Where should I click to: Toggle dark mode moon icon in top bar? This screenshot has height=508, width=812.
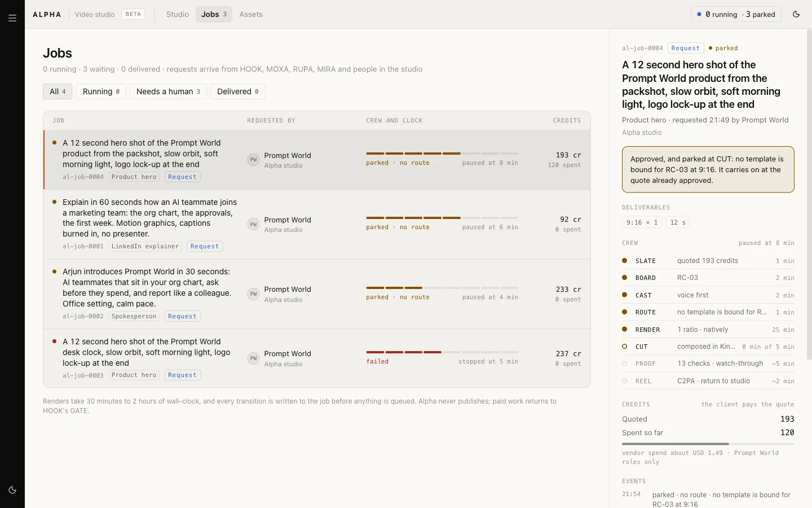(796, 14)
